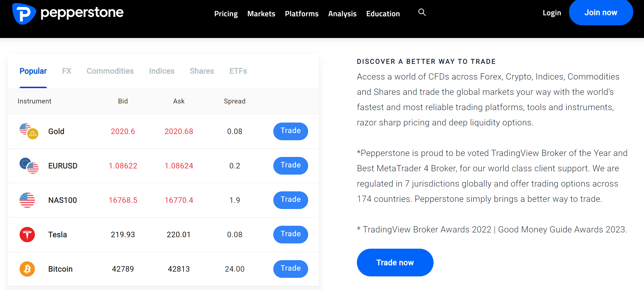Click the Ask column header
This screenshot has height=290, width=644.
tap(179, 101)
